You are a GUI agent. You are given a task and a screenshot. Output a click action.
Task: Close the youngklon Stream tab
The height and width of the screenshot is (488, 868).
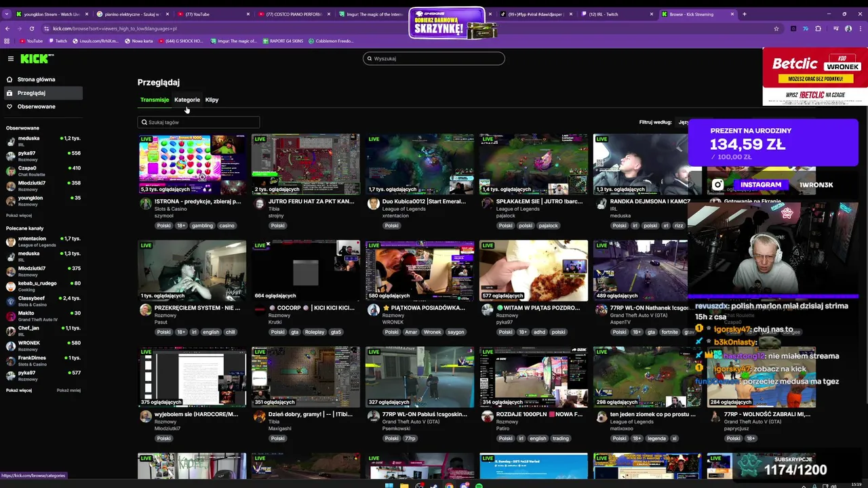(85, 14)
